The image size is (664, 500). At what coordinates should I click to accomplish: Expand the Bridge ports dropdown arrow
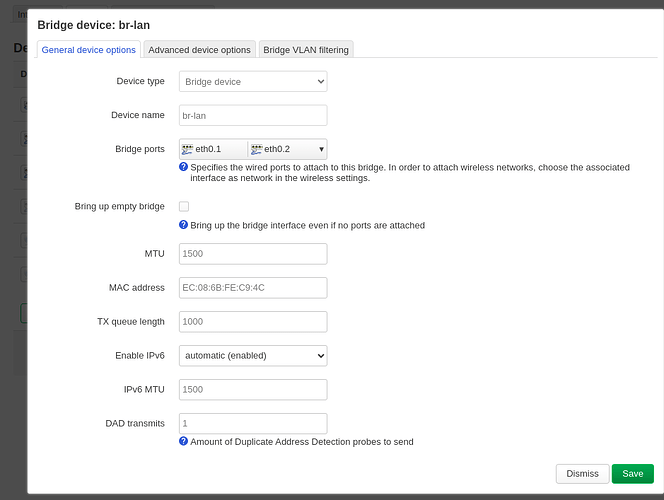tap(321, 149)
